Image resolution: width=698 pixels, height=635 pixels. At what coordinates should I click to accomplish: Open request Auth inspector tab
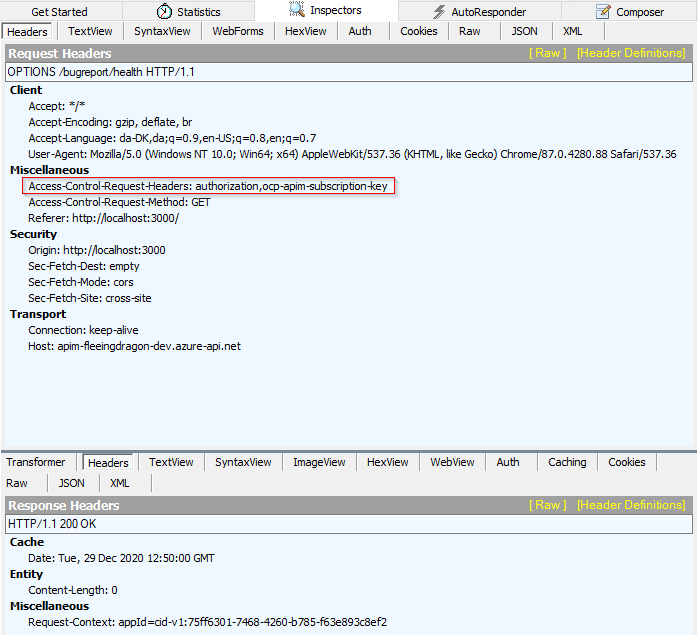tap(360, 31)
